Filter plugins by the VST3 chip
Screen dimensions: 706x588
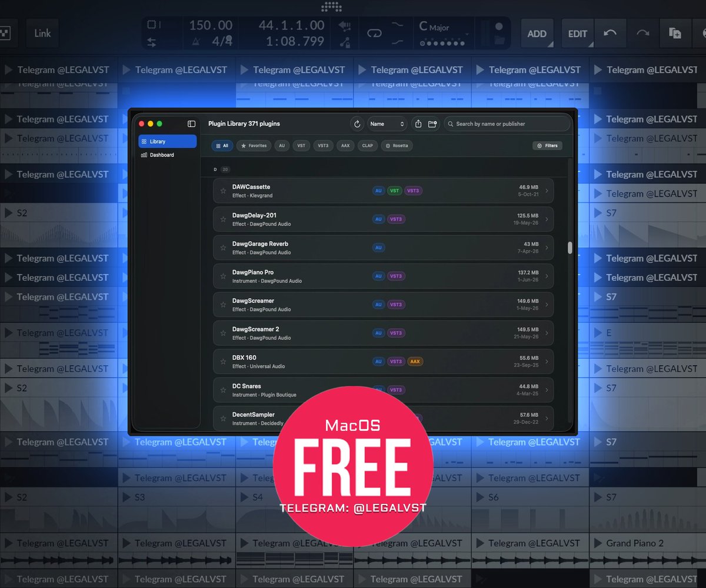[x=323, y=146]
